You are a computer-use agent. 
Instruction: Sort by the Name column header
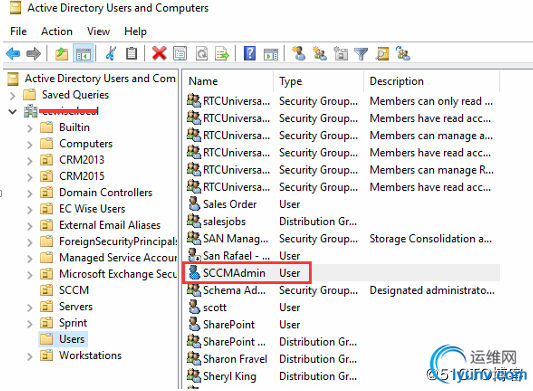pos(228,81)
